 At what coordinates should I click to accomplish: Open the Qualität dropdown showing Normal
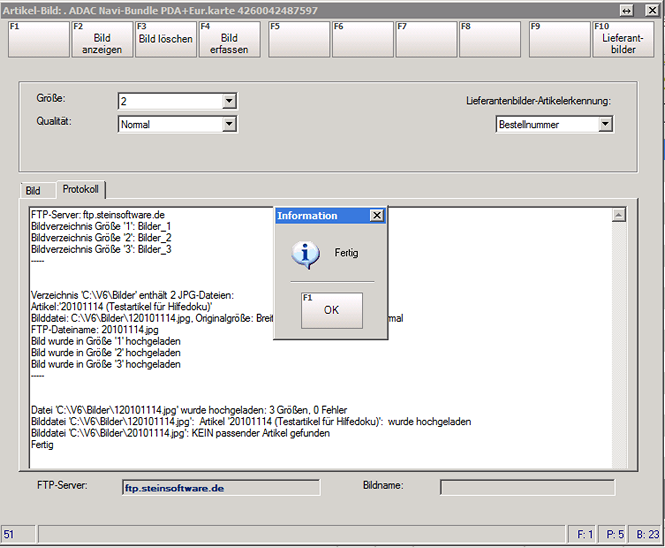pyautogui.click(x=229, y=125)
